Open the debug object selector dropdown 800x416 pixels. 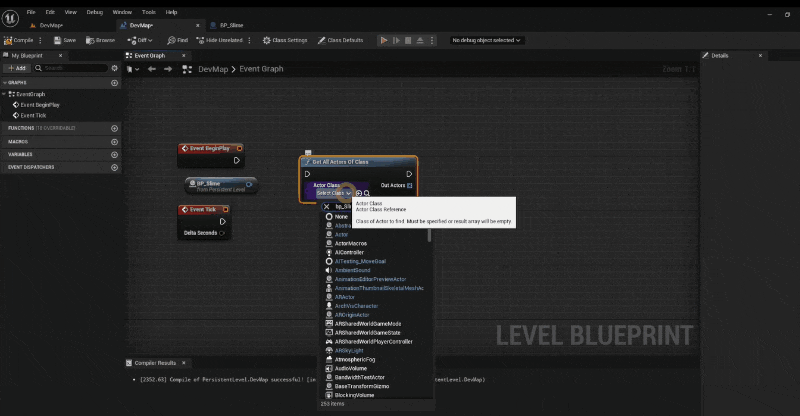coord(486,40)
